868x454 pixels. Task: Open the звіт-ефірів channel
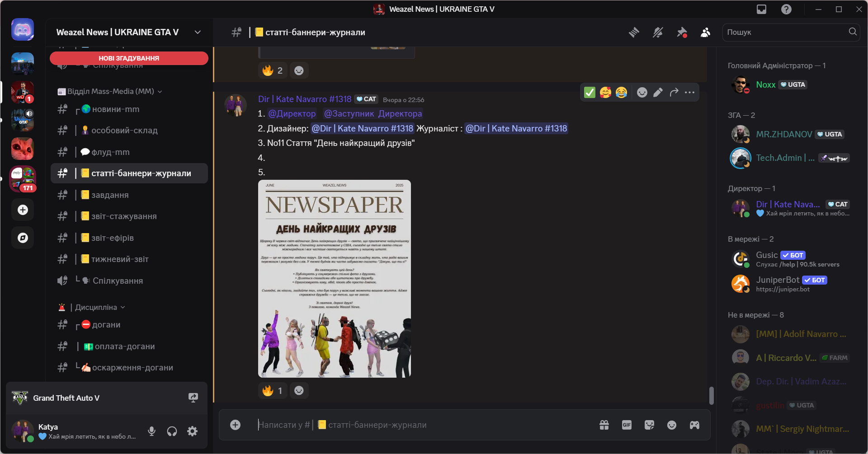click(129, 238)
